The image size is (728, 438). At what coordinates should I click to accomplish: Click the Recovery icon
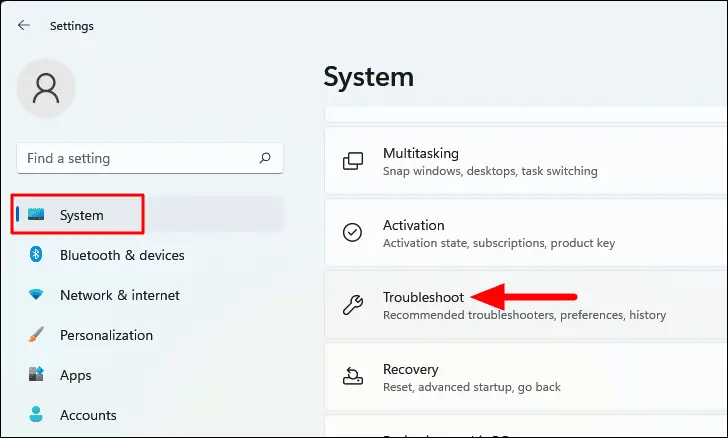click(x=353, y=376)
